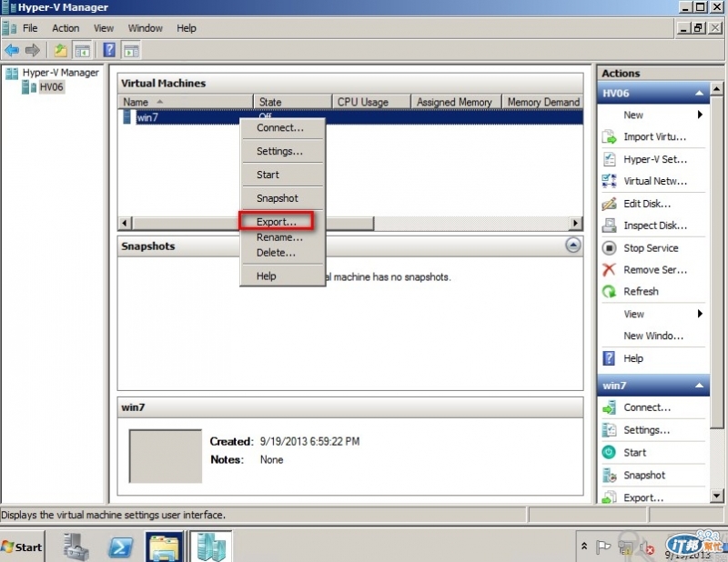Open Hyper-V Settings from the Actions pane
728x562 pixels.
point(654,159)
